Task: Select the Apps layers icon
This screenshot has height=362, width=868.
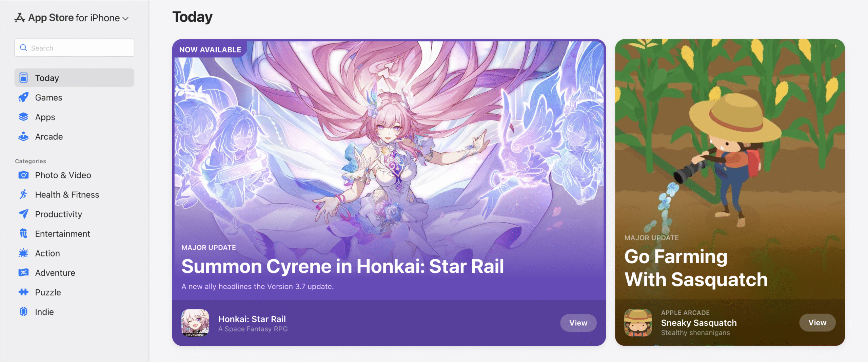Action: [23, 117]
